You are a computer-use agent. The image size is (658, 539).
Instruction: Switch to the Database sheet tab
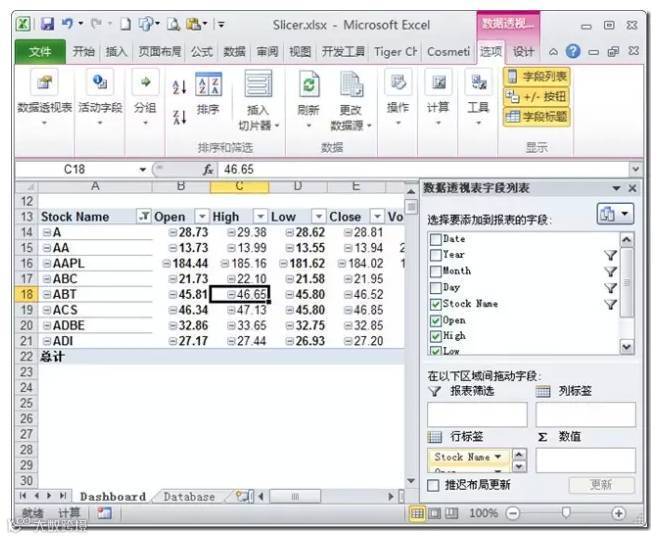[x=189, y=497]
